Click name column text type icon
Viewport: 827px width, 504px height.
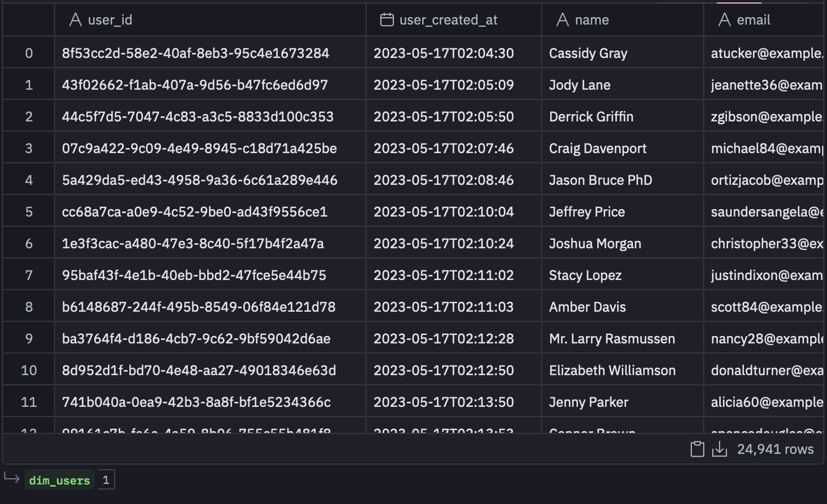(x=562, y=20)
